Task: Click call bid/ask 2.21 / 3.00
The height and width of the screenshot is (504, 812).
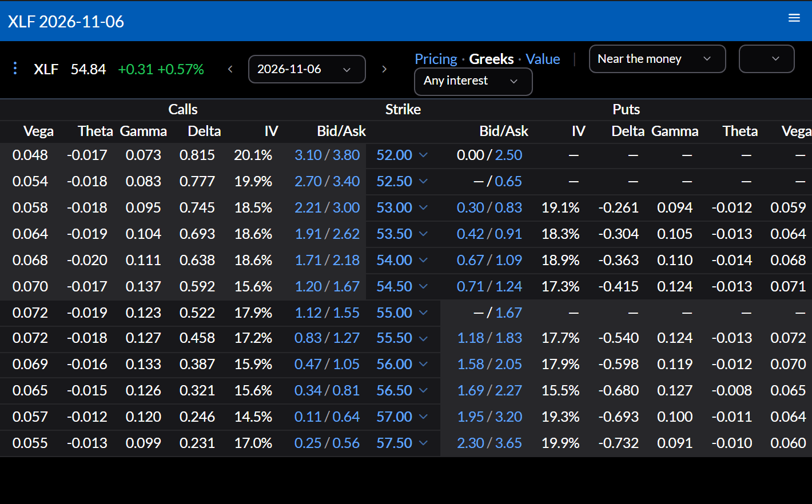Action: tap(327, 207)
